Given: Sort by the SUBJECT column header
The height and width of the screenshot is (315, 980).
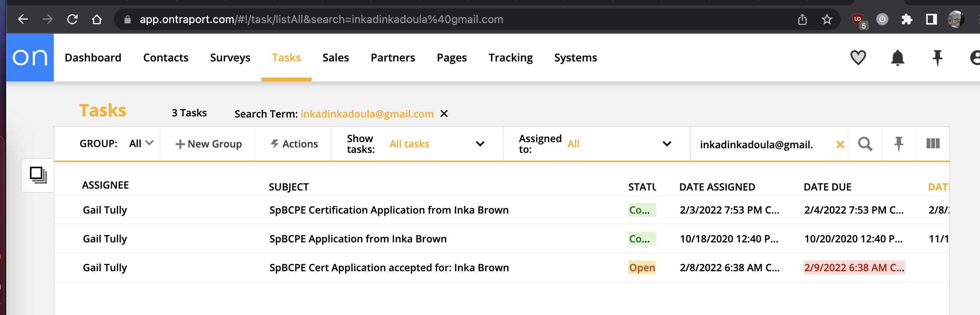Looking at the screenshot, I should 289,187.
